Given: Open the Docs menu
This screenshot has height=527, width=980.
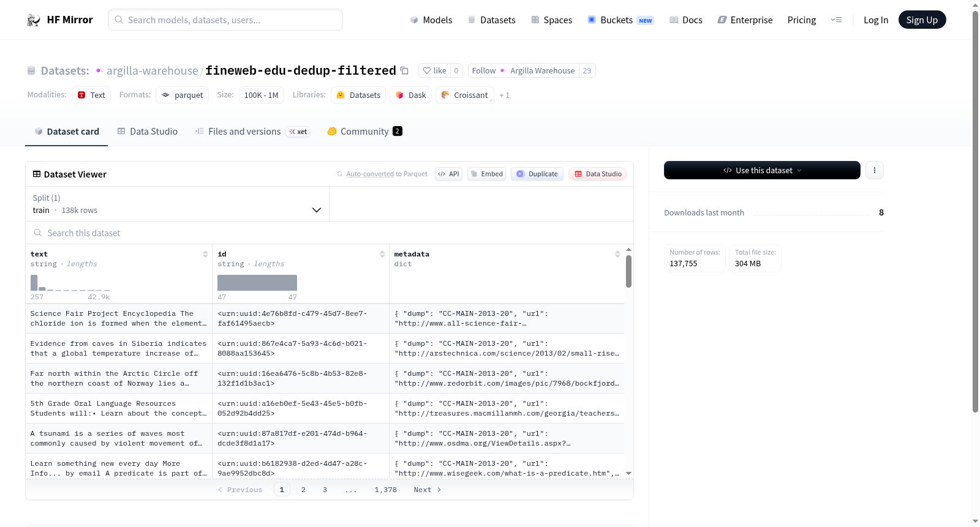Looking at the screenshot, I should tap(686, 20).
